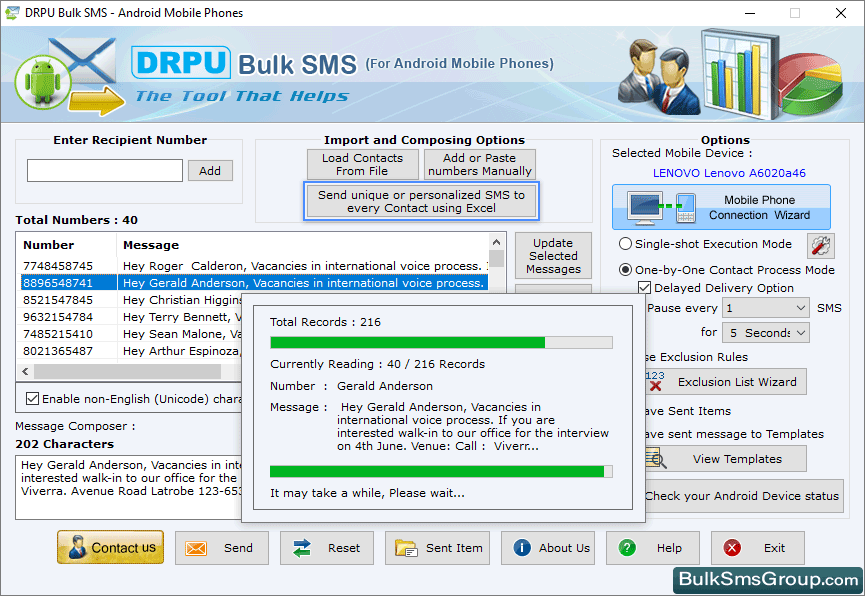Minimize the DRPU Bulk SMS window
This screenshot has height=596, width=865.
pos(750,13)
